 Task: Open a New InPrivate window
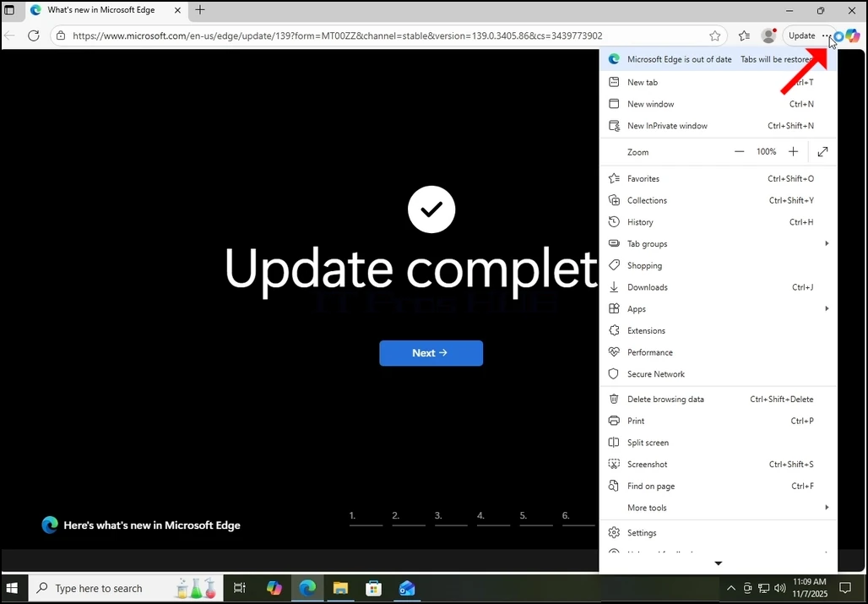pyautogui.click(x=718, y=126)
